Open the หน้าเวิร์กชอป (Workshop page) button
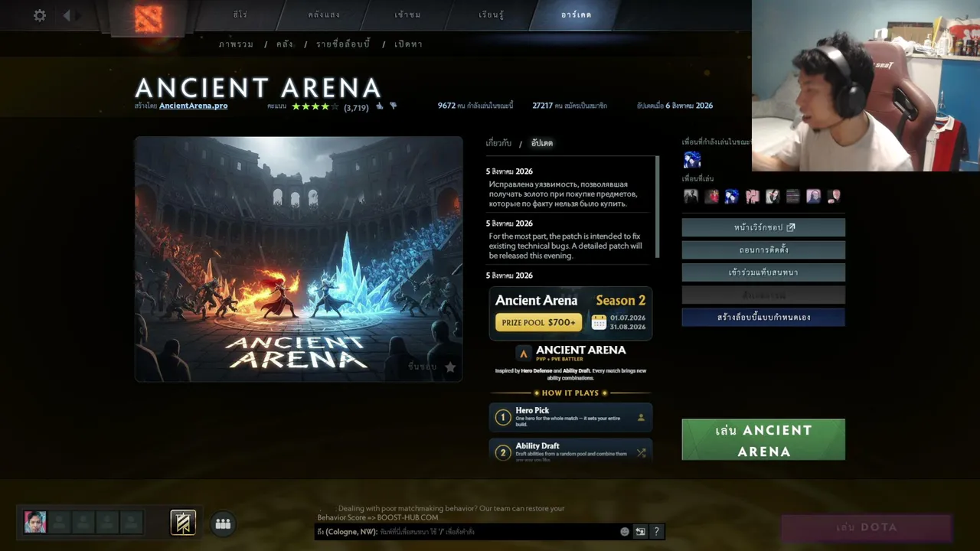Image resolution: width=980 pixels, height=551 pixels. pos(763,227)
